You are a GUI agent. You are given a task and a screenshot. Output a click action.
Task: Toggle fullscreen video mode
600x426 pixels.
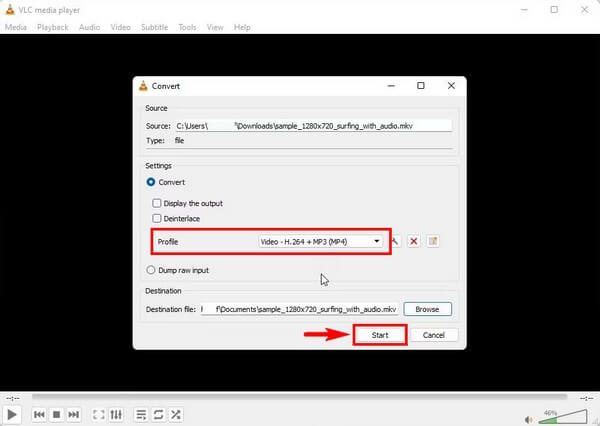click(x=99, y=415)
